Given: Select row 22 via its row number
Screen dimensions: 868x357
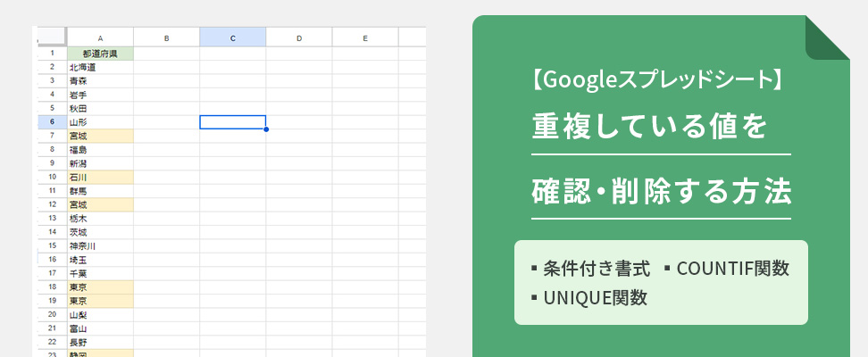Looking at the screenshot, I should tap(52, 343).
